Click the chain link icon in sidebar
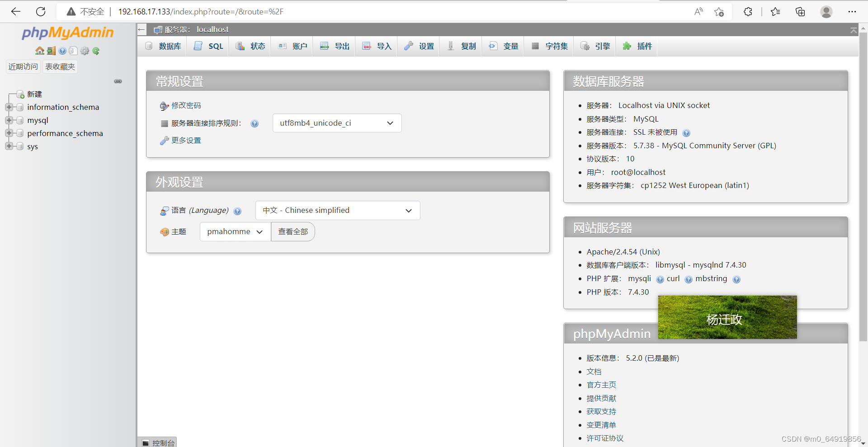 (x=118, y=81)
